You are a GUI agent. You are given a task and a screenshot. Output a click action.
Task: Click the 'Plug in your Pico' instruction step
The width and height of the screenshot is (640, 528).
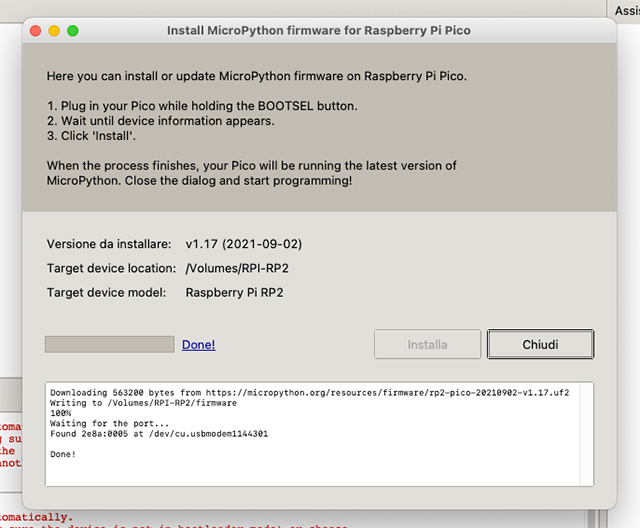[201, 106]
